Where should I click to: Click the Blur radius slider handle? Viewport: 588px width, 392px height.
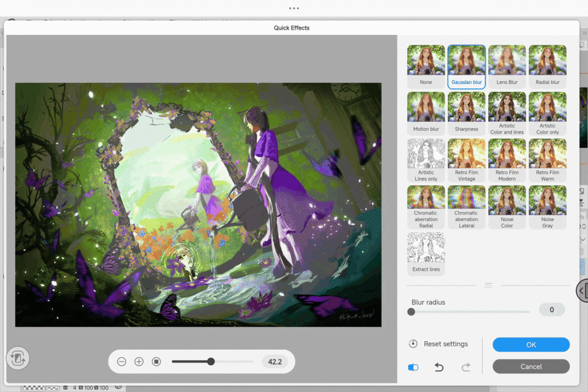coord(411,312)
